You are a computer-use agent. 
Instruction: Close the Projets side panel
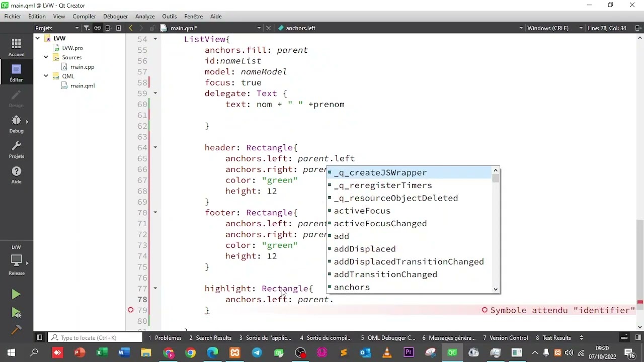119,28
